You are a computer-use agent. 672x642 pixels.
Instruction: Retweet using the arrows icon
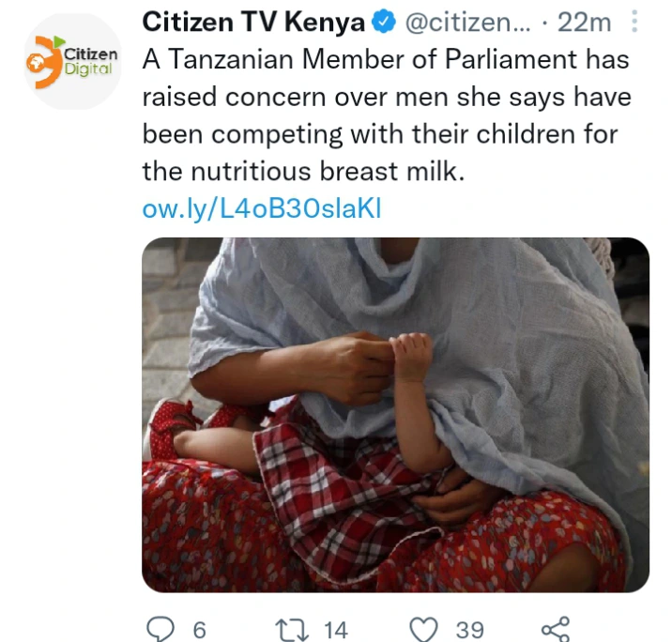coord(292,630)
